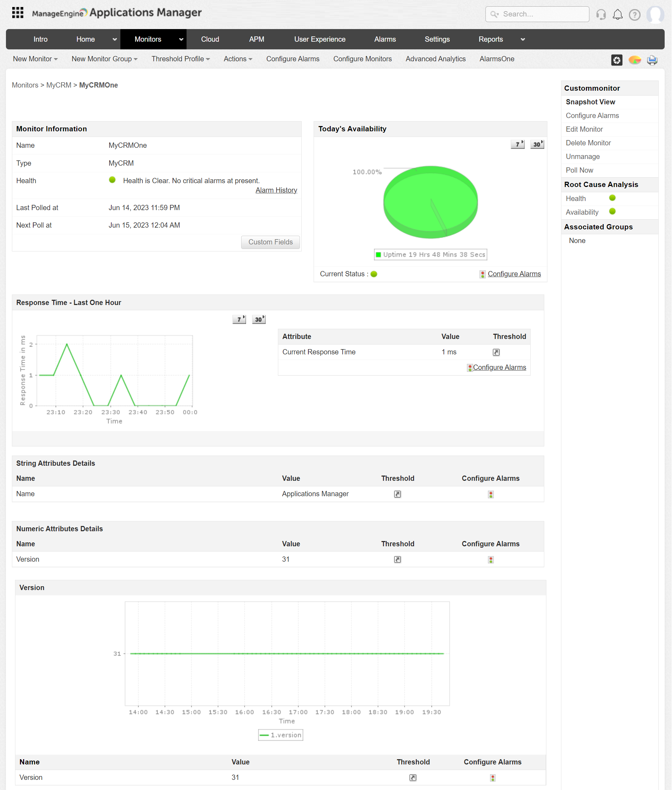Show 30-day response time report icon
672x790 pixels.
coord(259,319)
